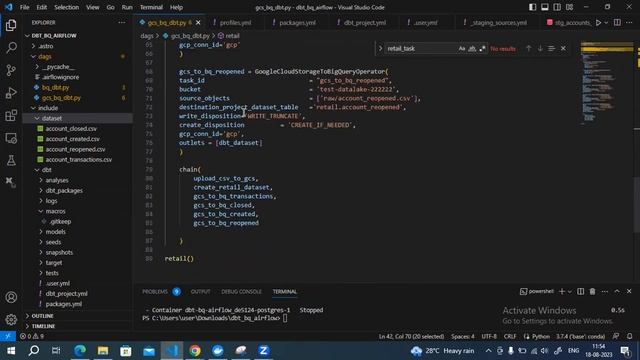Toggle Use Regular Expression in find widget
Screen dimensions: 640x360
click(482, 49)
